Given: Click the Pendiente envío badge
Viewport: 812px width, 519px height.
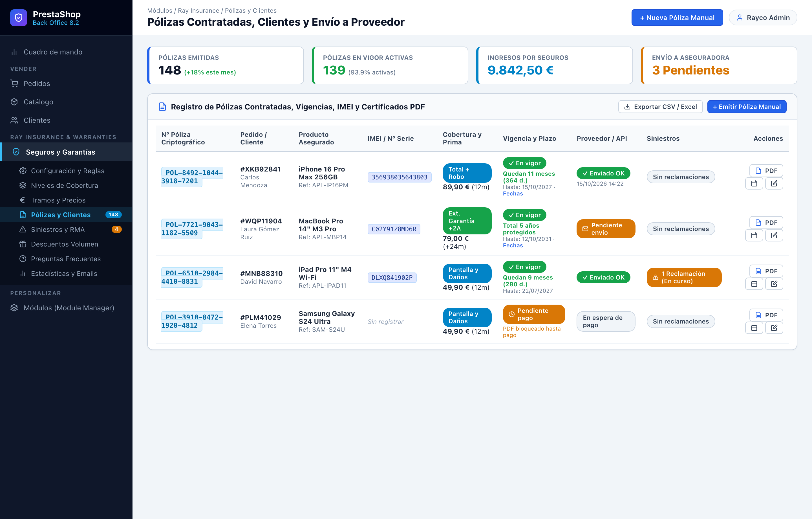Looking at the screenshot, I should [606, 229].
